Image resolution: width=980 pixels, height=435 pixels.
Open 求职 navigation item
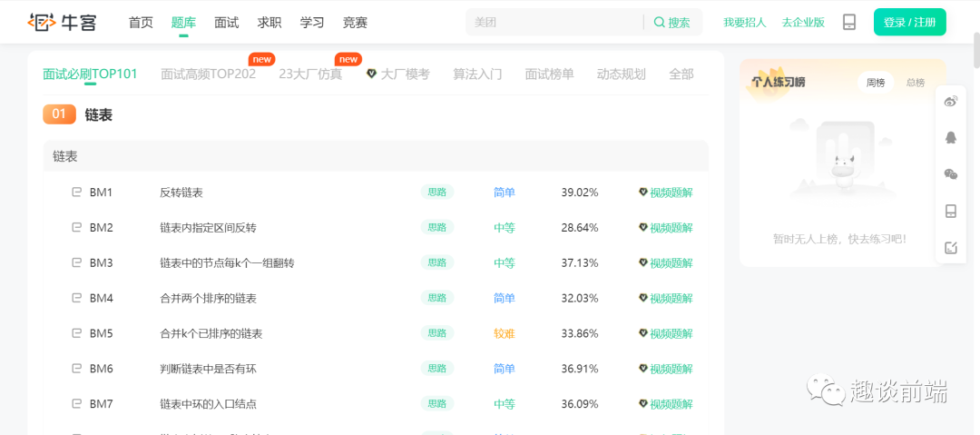[x=269, y=24]
